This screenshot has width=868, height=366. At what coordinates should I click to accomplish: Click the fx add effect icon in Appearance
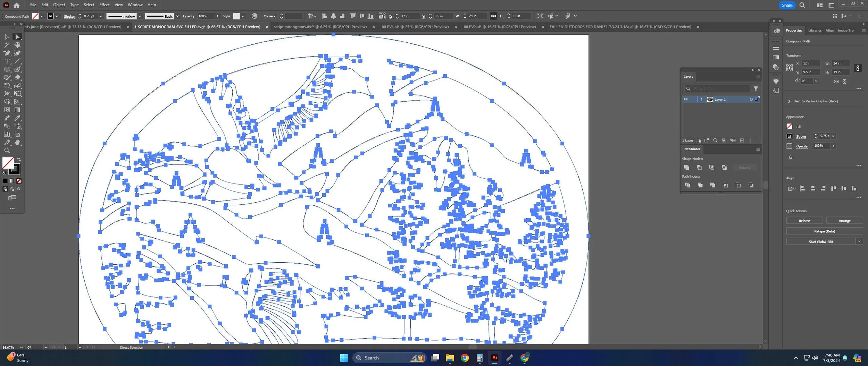pyautogui.click(x=791, y=158)
